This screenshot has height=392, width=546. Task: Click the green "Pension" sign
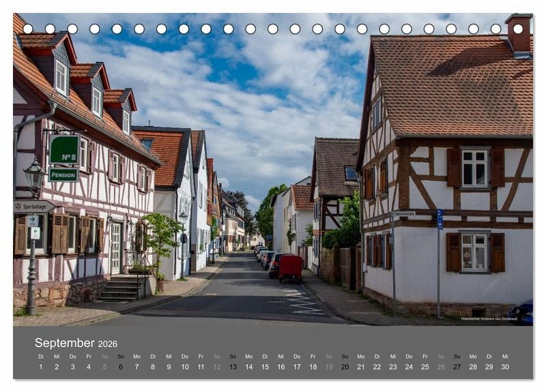point(63,175)
